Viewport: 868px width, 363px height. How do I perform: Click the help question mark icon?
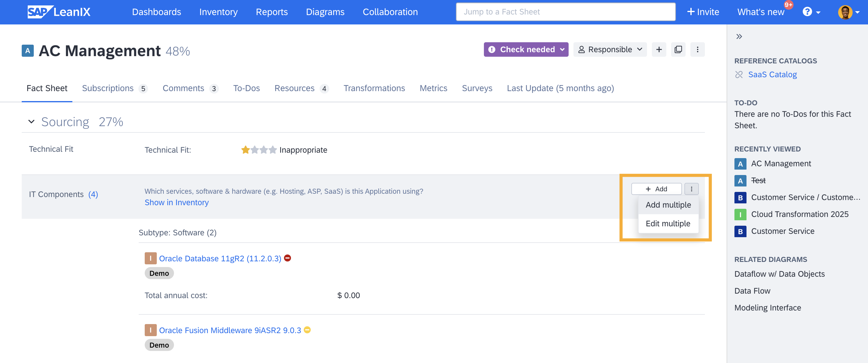click(x=807, y=12)
